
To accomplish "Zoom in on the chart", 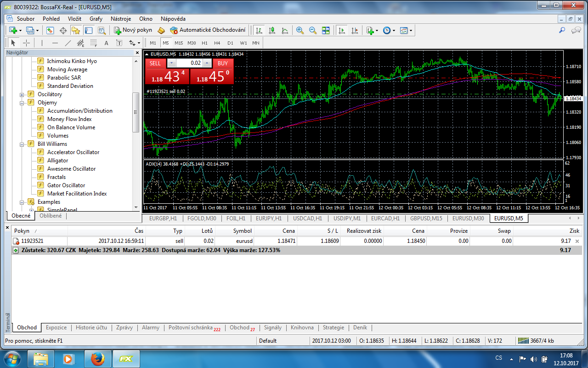I will 300,30.
